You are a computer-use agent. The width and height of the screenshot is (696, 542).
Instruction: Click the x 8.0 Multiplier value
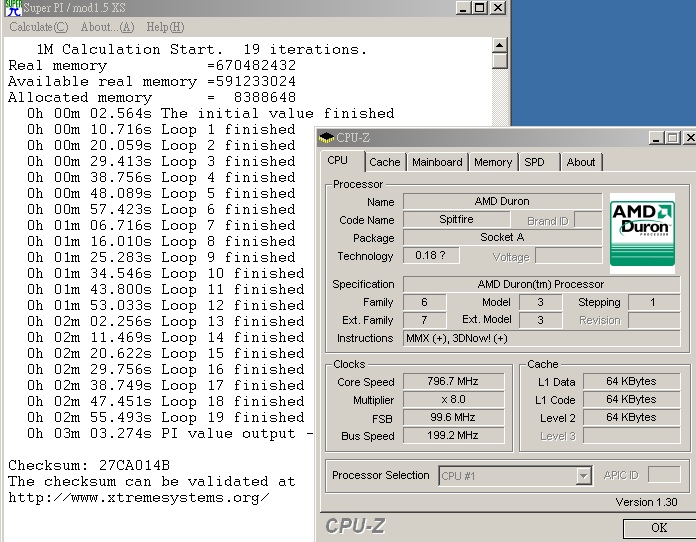tap(453, 400)
